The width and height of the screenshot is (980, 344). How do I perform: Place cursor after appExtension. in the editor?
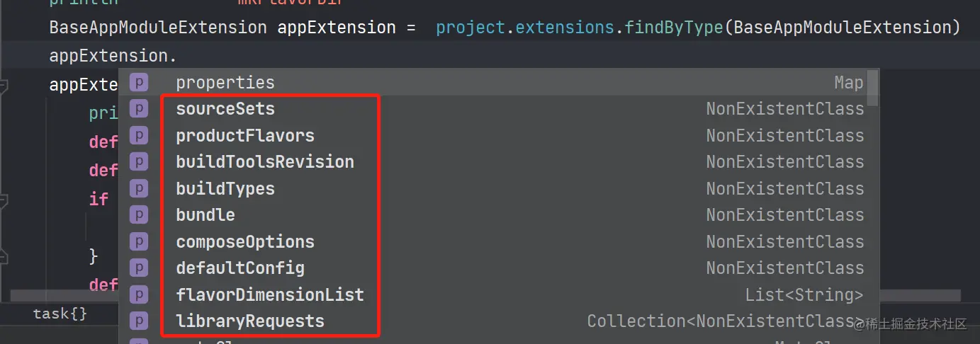[x=178, y=55]
